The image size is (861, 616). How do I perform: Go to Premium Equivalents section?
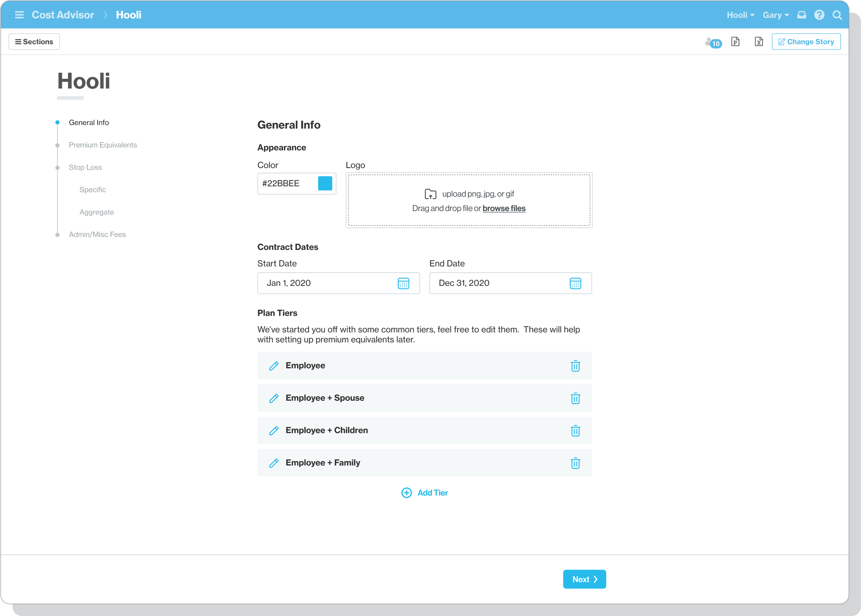103,145
